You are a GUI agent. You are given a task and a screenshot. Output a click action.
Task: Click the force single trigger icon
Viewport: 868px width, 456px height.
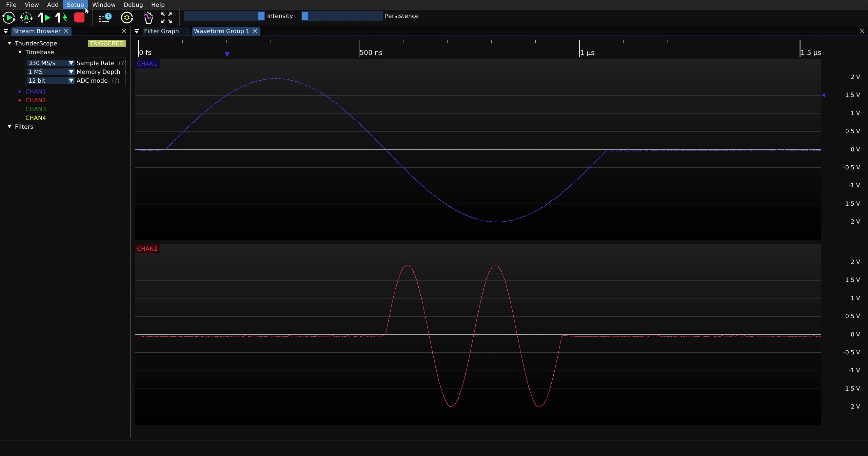pyautogui.click(x=62, y=18)
